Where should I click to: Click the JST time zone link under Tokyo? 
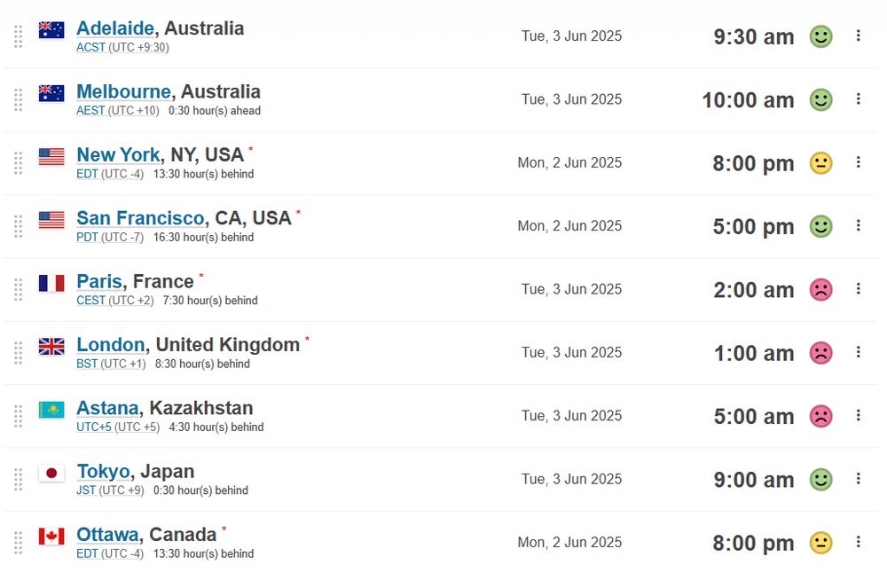[x=86, y=490]
